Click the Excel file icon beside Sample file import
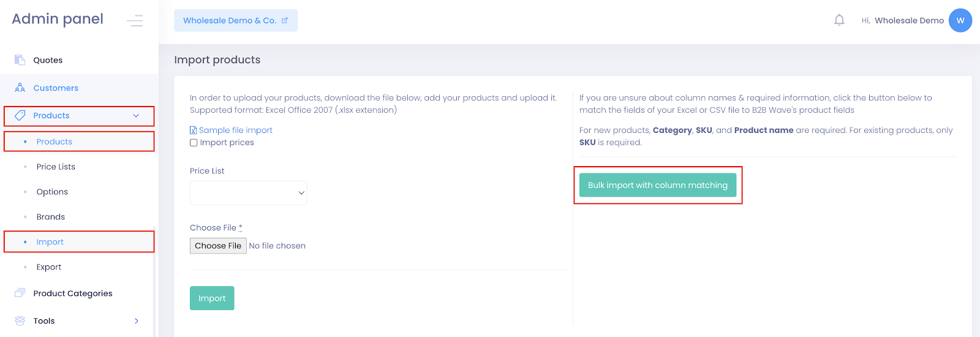Viewport: 980px width, 337px height. click(x=193, y=130)
